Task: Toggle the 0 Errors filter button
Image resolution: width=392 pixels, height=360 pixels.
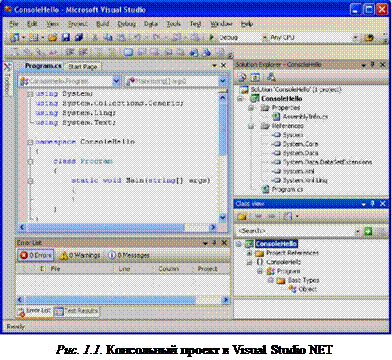Action: coord(36,255)
